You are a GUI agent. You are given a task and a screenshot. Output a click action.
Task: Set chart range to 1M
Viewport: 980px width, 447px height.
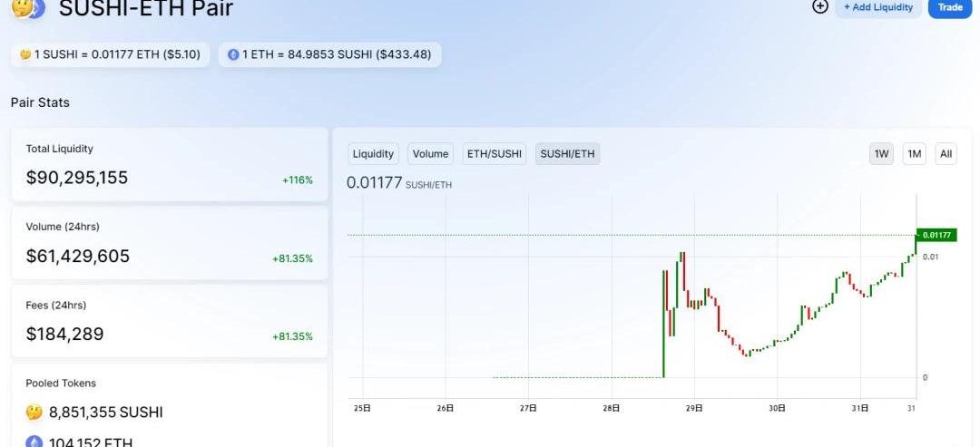coord(914,154)
